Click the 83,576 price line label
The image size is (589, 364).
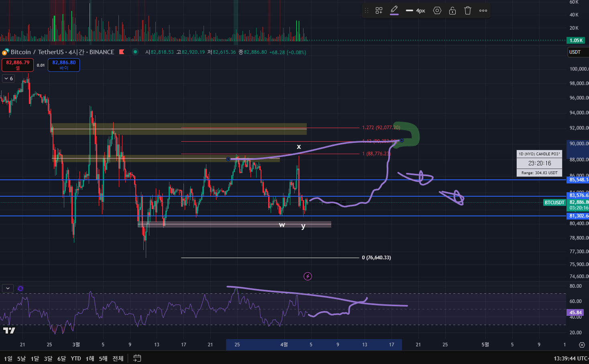tap(578, 195)
